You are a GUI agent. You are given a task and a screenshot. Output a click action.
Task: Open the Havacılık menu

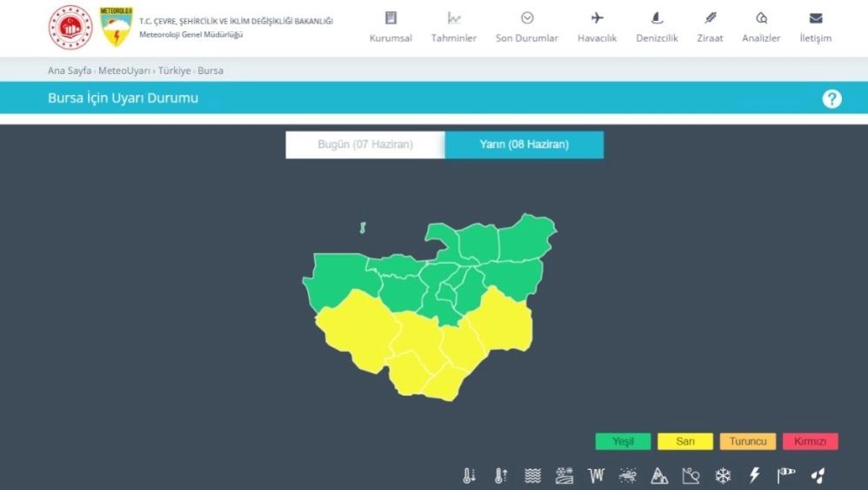click(x=597, y=27)
